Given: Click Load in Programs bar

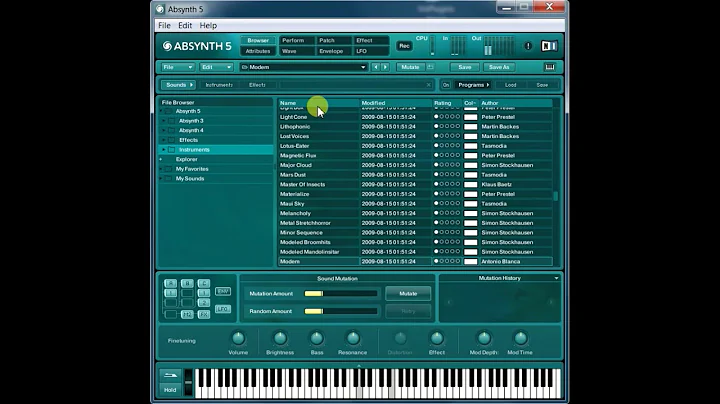Looking at the screenshot, I should [x=510, y=85].
